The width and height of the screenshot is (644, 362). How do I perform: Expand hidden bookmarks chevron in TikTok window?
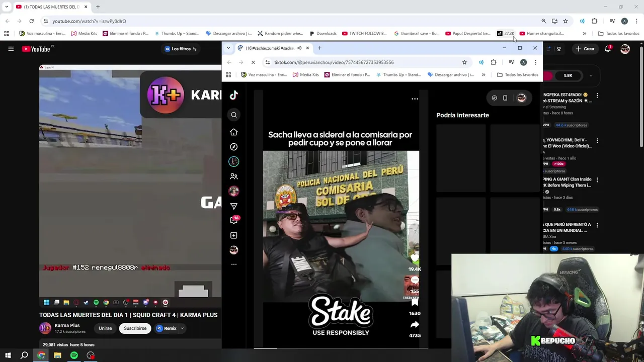click(484, 75)
